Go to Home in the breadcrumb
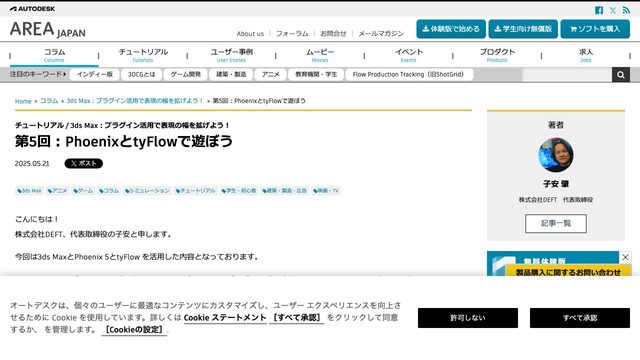The image size is (640, 360). (23, 101)
